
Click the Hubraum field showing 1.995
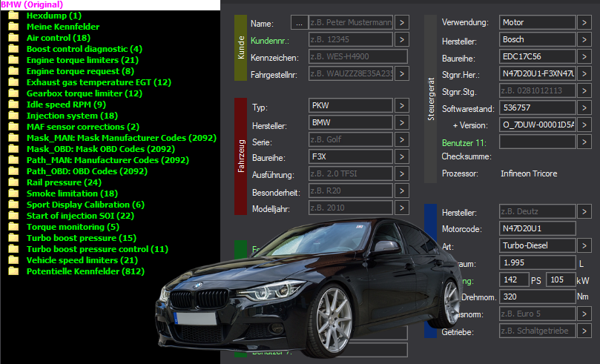(538, 262)
